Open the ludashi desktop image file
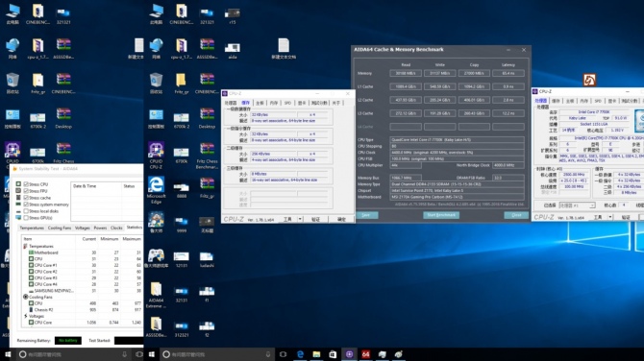The height and width of the screenshot is (361, 644). [x=207, y=259]
